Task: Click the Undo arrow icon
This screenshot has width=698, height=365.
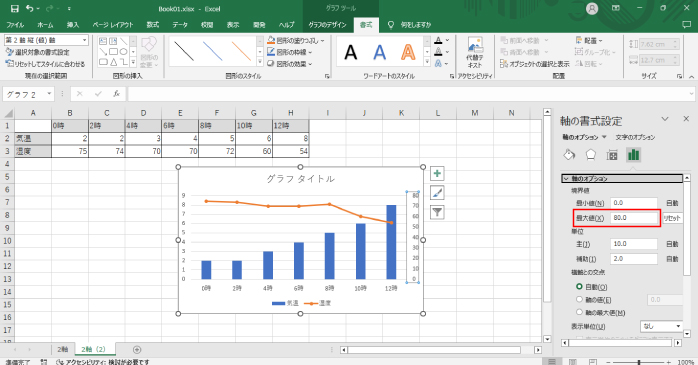Action: click(30, 8)
